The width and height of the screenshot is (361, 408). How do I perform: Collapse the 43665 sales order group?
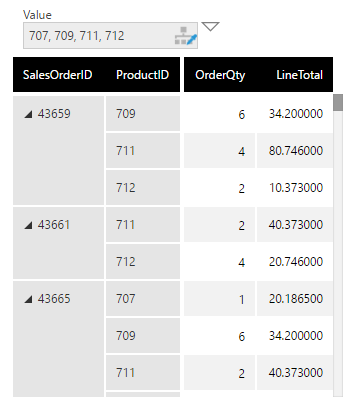coord(29,299)
